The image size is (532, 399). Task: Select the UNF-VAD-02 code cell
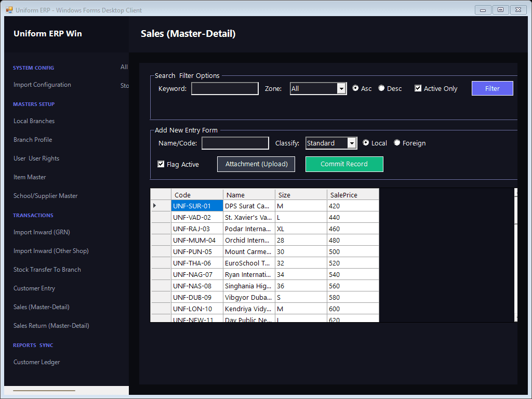coord(197,217)
